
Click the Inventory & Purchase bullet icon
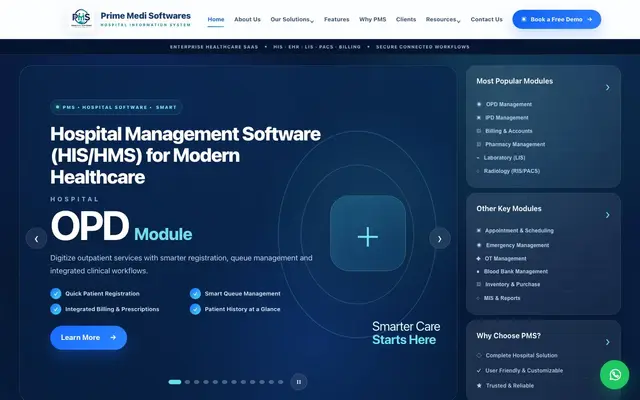click(479, 284)
